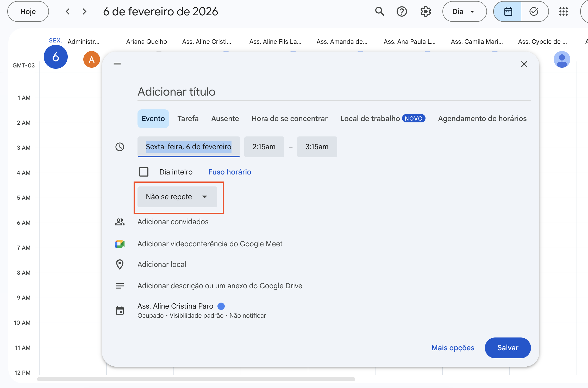The image size is (588, 388).
Task: Click the Google Meet video icon
Action: (x=120, y=244)
